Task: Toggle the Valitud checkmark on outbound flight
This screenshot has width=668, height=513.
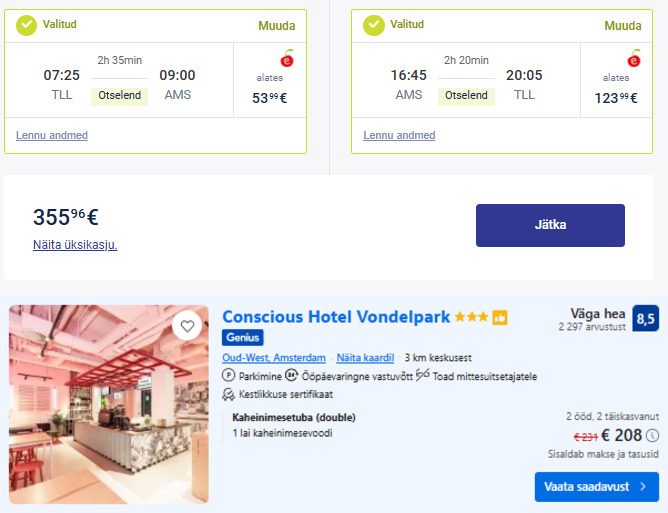Action: pyautogui.click(x=26, y=25)
